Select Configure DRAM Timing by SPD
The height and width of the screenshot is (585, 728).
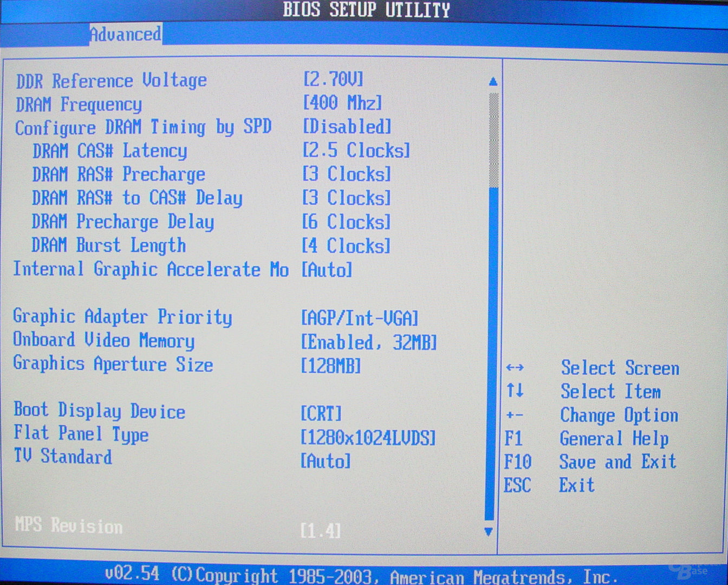point(143,128)
